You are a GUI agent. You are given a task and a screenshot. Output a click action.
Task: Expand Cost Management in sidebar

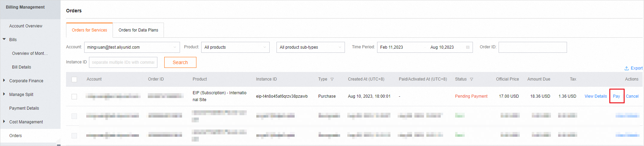point(4,122)
